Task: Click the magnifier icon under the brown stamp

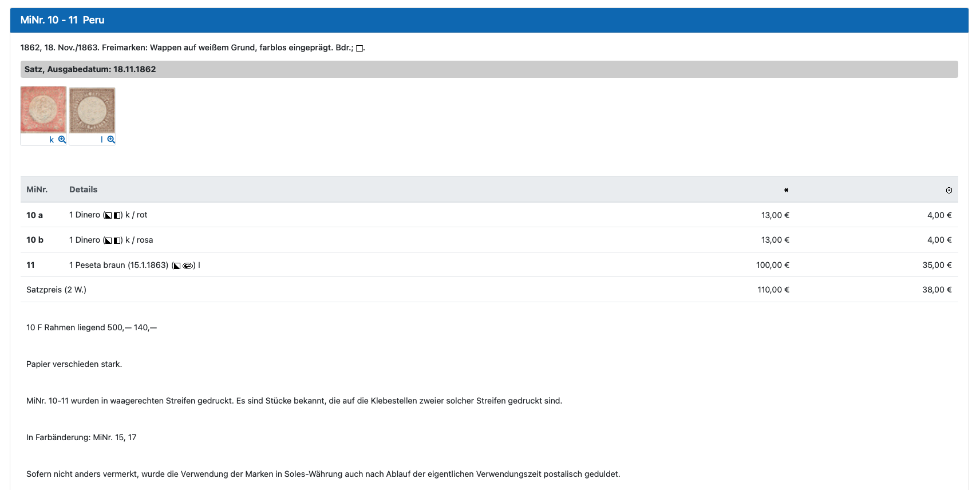Action: [x=111, y=140]
